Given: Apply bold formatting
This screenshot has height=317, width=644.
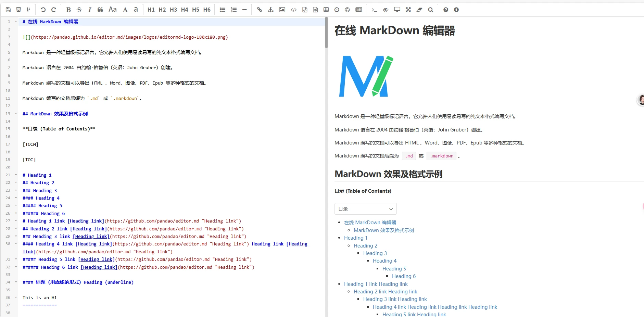Looking at the screenshot, I should click(68, 10).
